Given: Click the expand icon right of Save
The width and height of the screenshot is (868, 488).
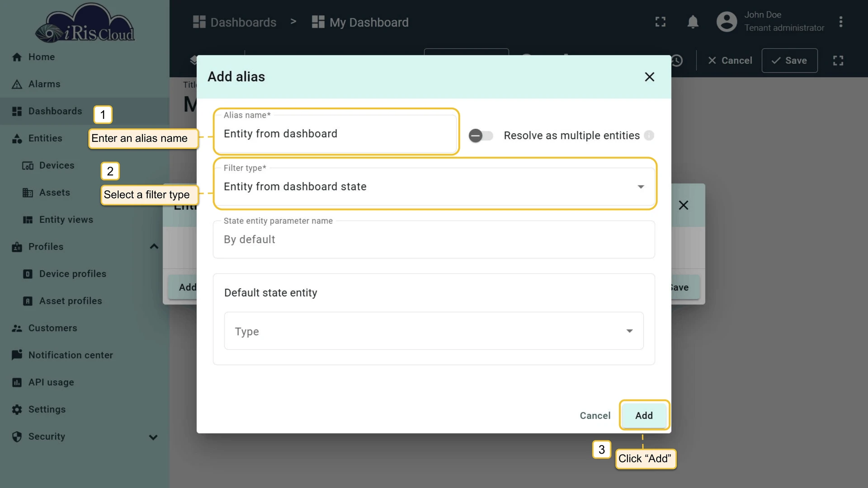Looking at the screenshot, I should click(x=838, y=61).
